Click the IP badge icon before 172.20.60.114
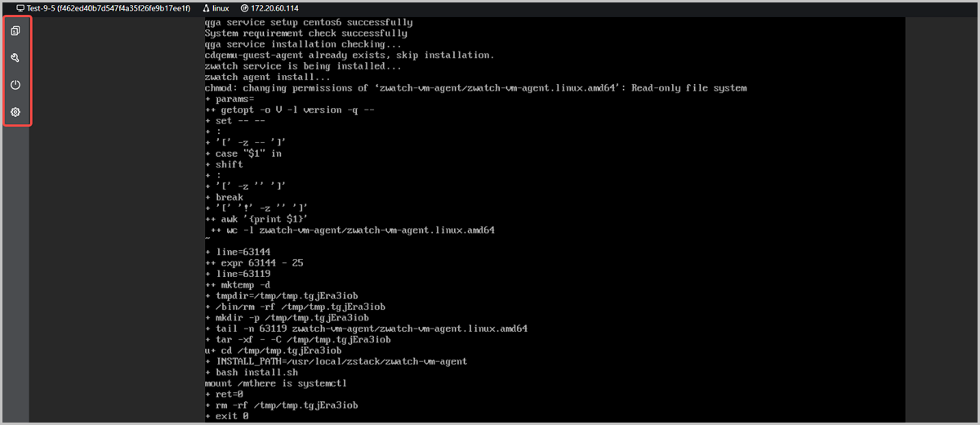 (x=244, y=7)
